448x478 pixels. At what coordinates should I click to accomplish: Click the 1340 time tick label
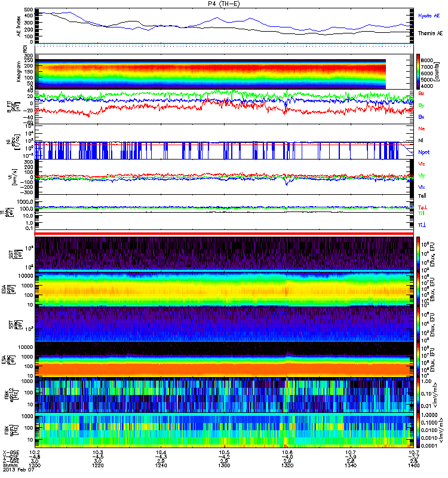(x=351, y=465)
